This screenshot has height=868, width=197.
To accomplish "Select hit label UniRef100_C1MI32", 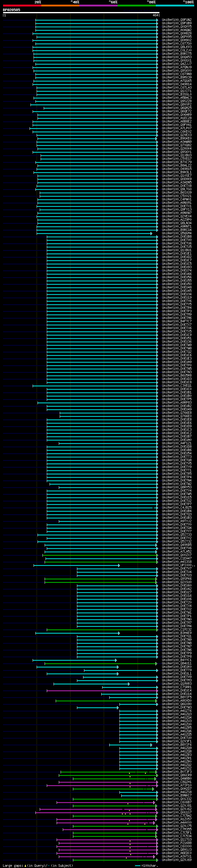I will click(177, 630).
